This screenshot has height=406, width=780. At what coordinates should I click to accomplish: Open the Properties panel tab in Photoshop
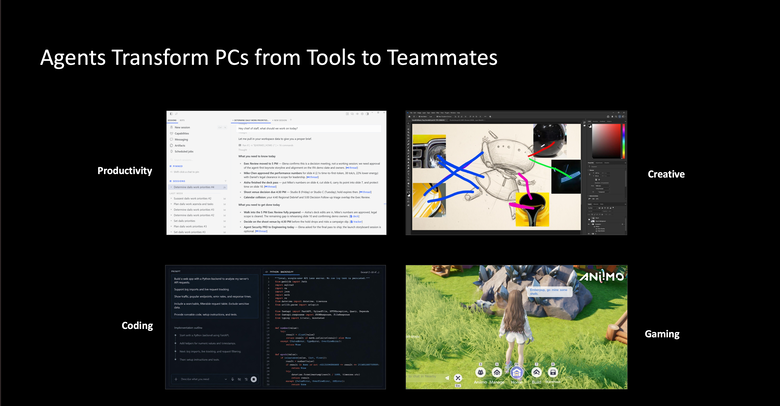coord(591,163)
